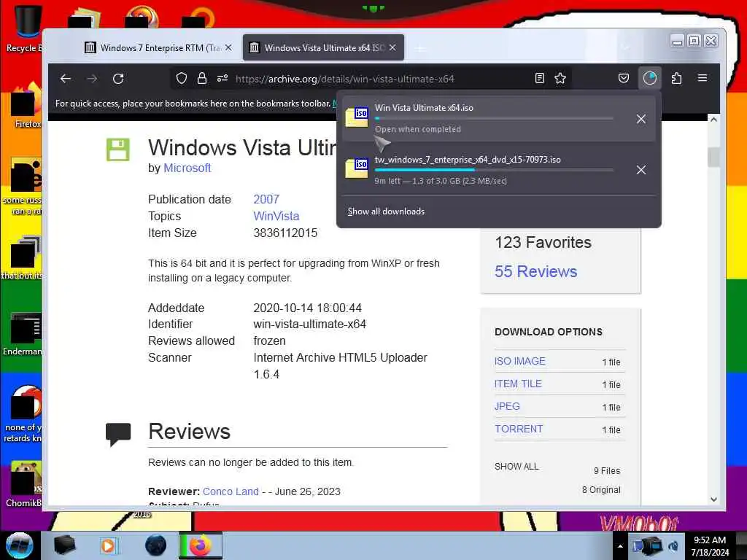Cancel the tw_windows_7_enterprise iso download
The image size is (747, 560).
(x=641, y=170)
